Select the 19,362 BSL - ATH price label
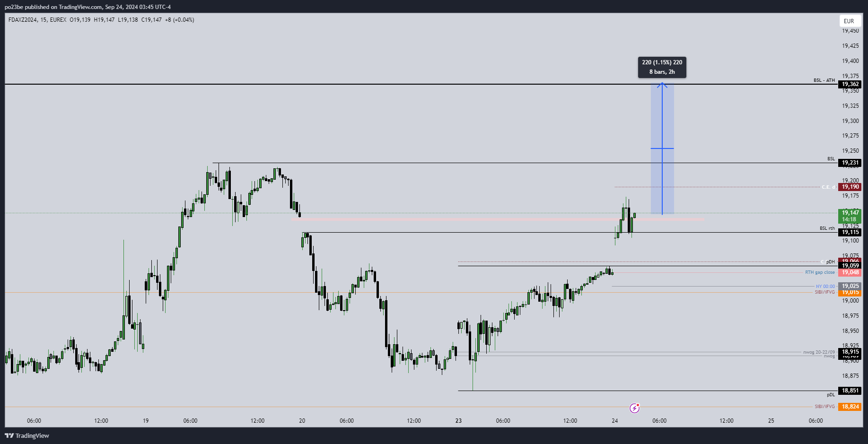The image size is (868, 444). click(850, 84)
